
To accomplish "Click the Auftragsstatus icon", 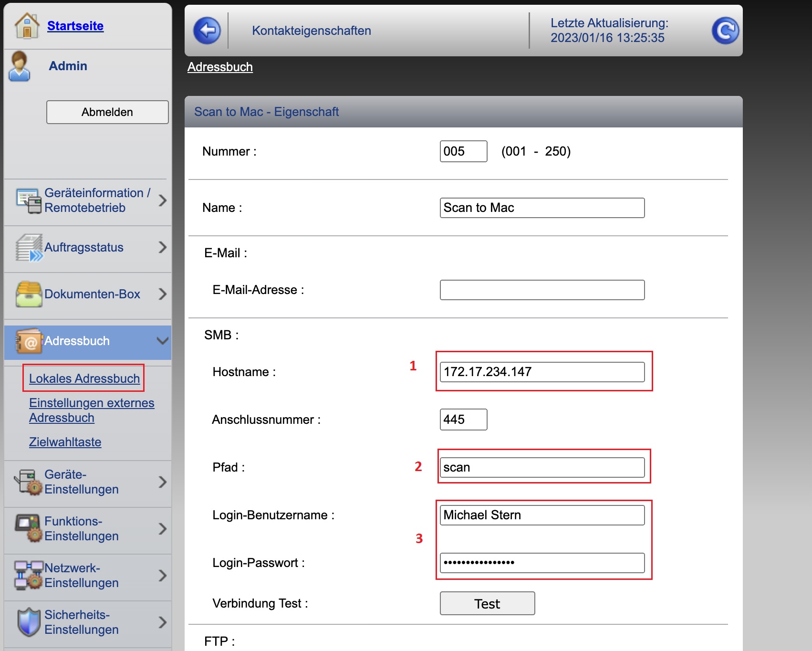I will pyautogui.click(x=29, y=248).
